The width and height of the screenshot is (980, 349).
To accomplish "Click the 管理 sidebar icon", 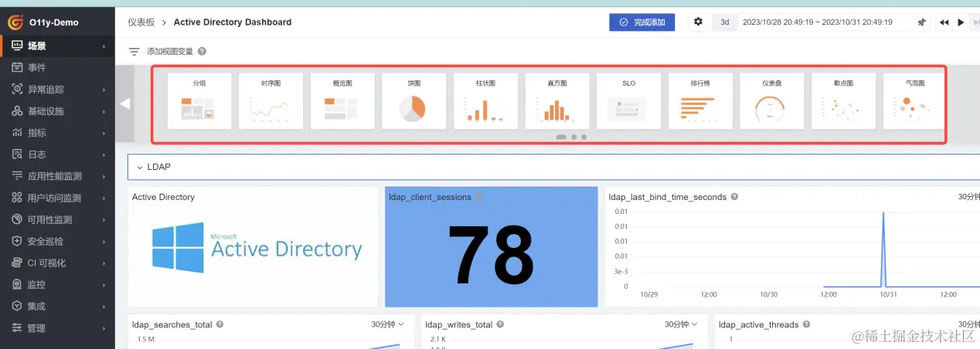I will click(17, 327).
